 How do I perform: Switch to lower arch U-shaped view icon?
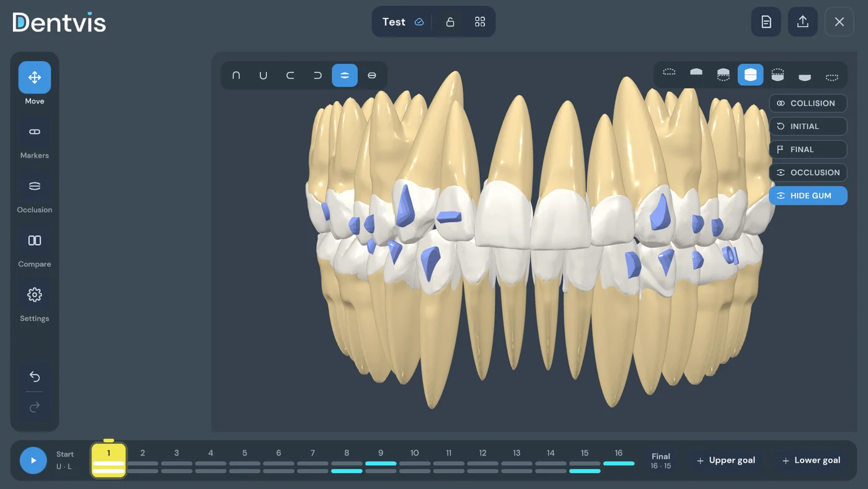pyautogui.click(x=263, y=75)
